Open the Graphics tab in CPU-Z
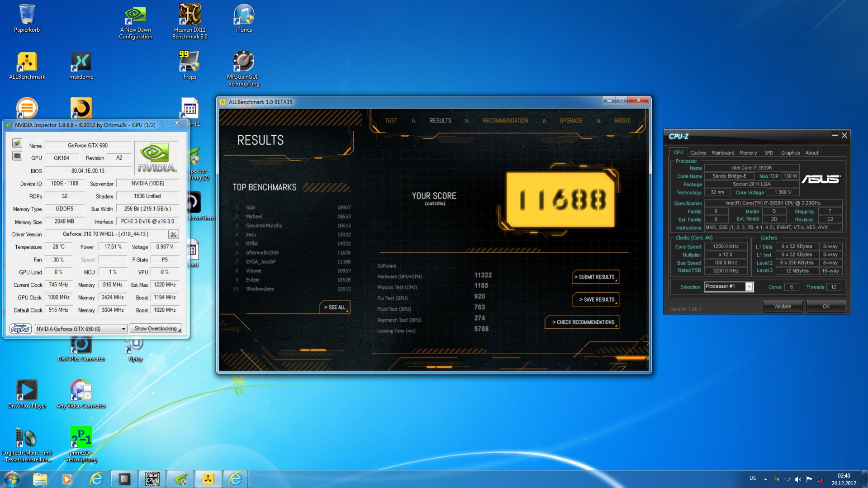This screenshot has width=868, height=488. pos(790,153)
